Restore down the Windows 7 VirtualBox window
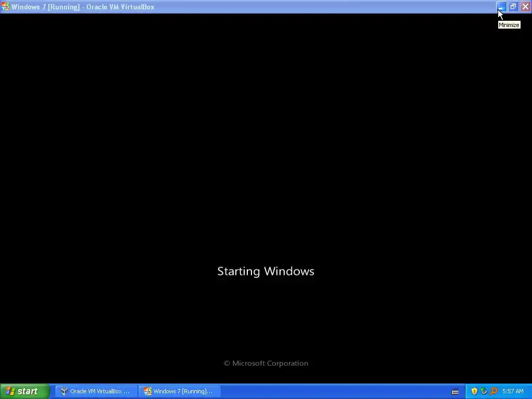 [x=513, y=6]
